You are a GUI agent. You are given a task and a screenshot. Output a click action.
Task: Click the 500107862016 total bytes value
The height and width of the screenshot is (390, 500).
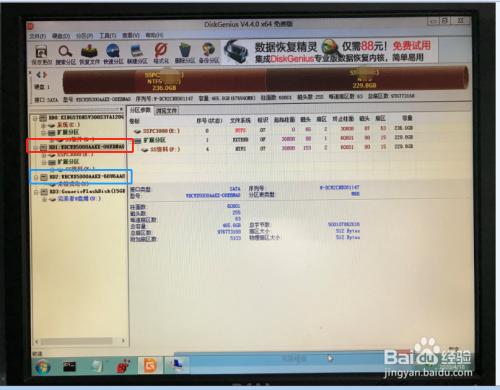pyautogui.click(x=344, y=224)
